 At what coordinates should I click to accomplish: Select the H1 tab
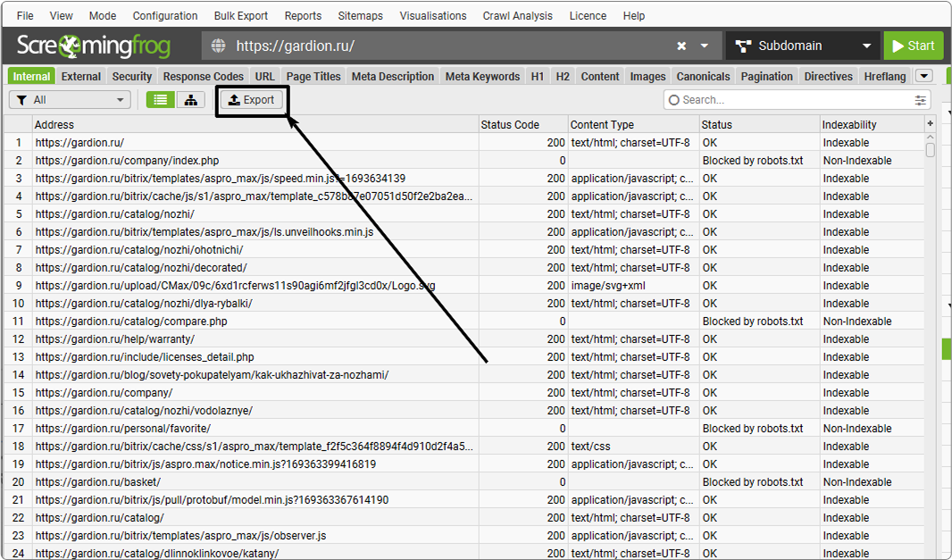538,77
